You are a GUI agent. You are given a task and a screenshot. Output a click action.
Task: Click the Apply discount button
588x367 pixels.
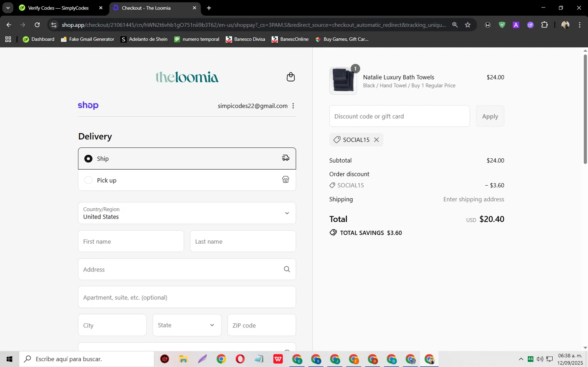490,116
